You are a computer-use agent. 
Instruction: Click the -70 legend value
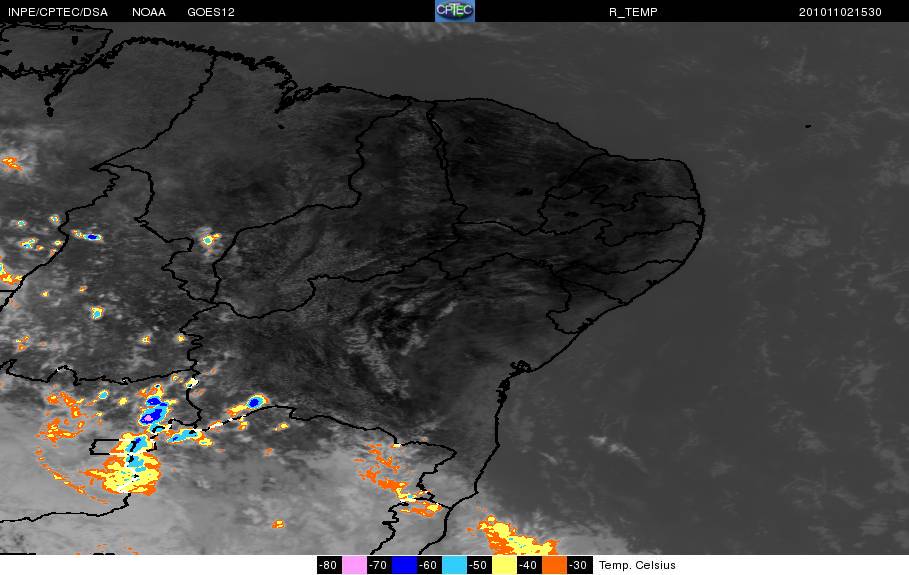(x=379, y=565)
